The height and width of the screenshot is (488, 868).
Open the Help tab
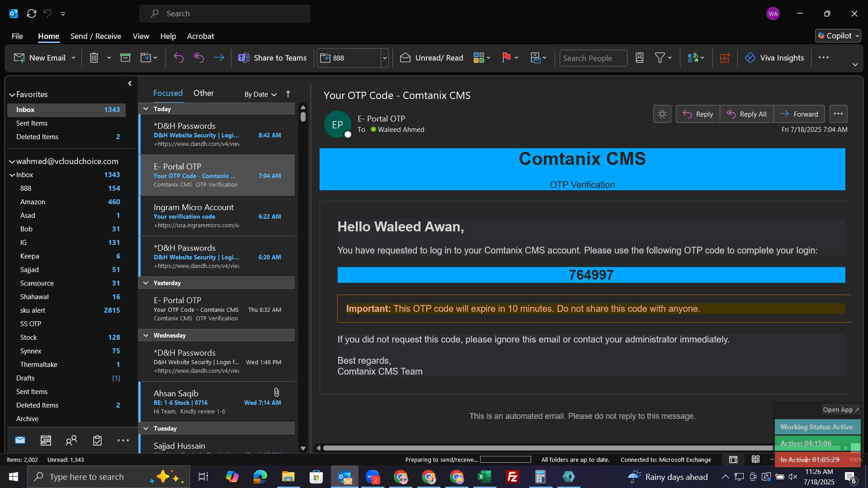coord(168,36)
